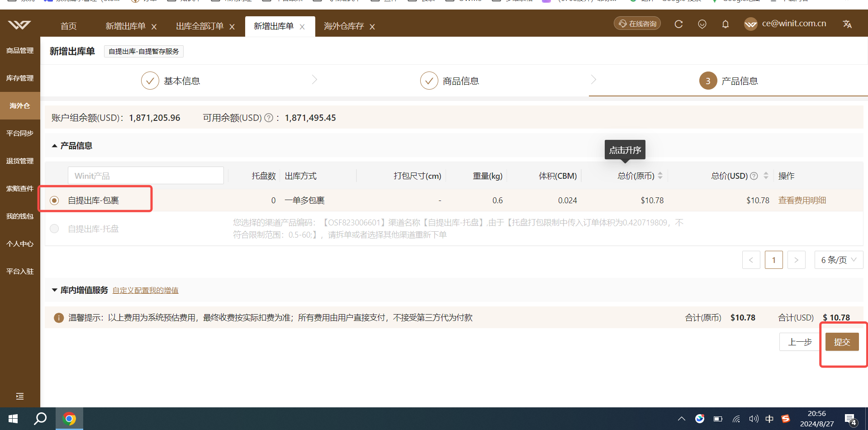Switch to the 首页 tab
This screenshot has width=868, height=430.
click(69, 26)
